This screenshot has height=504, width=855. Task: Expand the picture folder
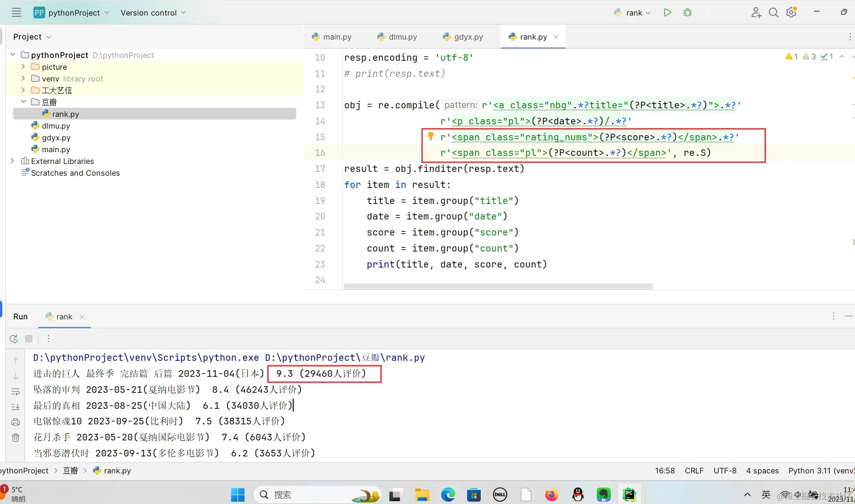coord(23,66)
